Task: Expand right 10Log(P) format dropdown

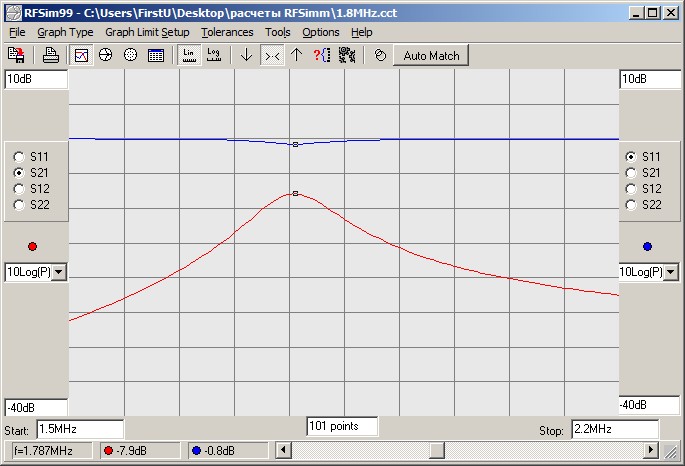Action: tap(671, 272)
